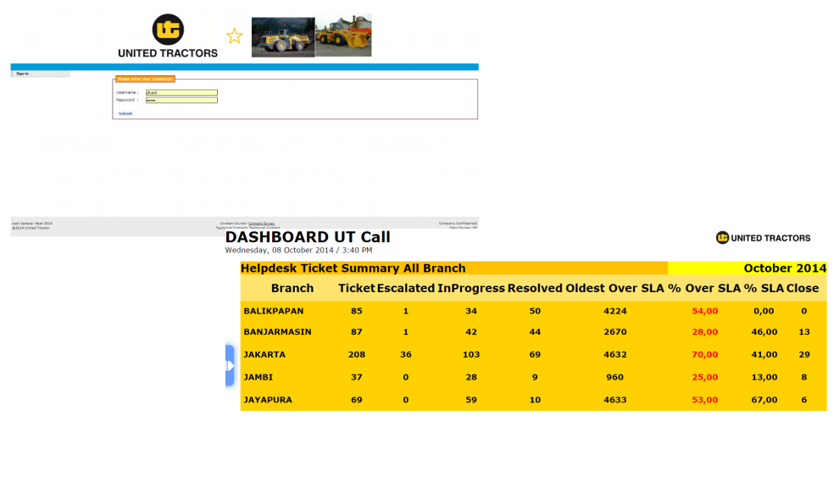Click Jakarta over SLA 70,00
Viewport: 839px width, 504px height.
tap(705, 354)
